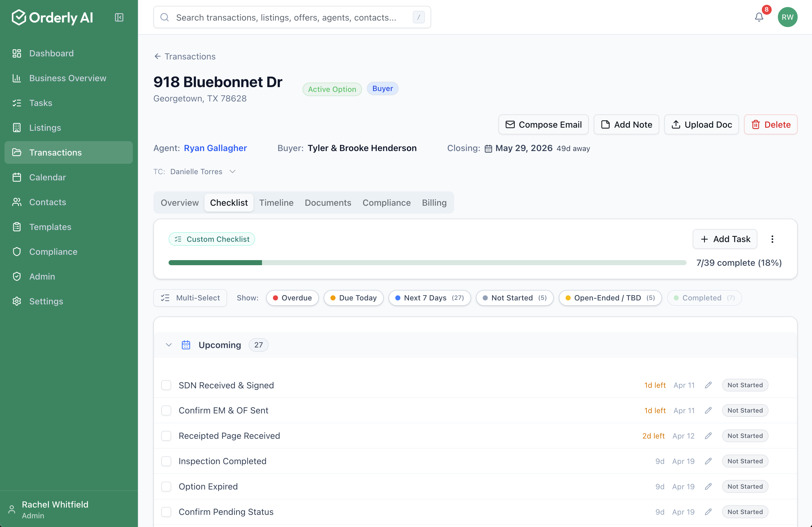
Task: Edit the Option Expired task
Action: click(x=708, y=486)
